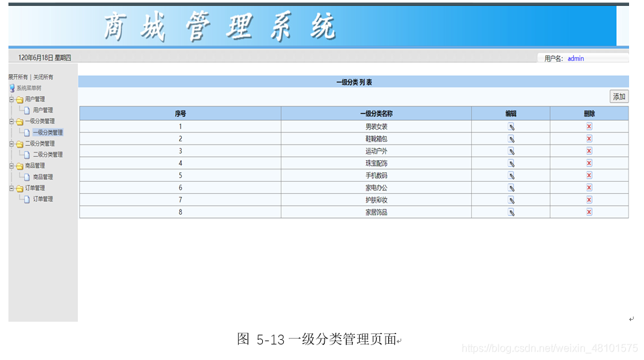Click the 编辑 column header

[x=511, y=114]
